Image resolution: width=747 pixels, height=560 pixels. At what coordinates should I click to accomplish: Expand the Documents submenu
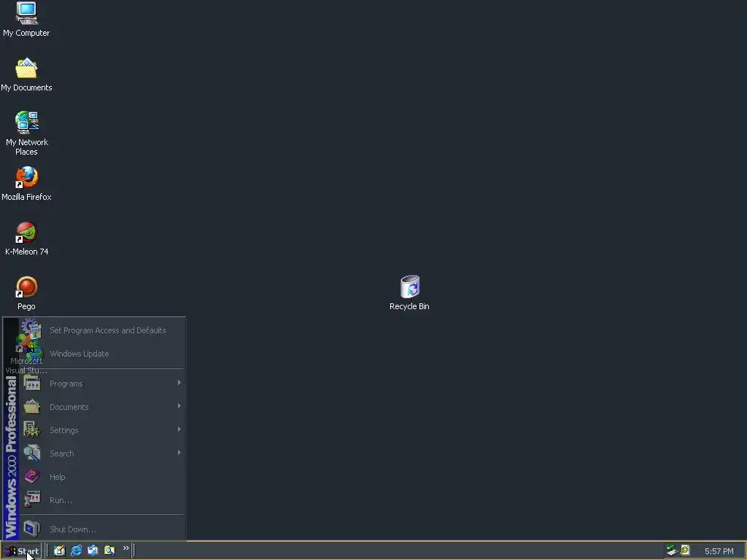point(102,407)
